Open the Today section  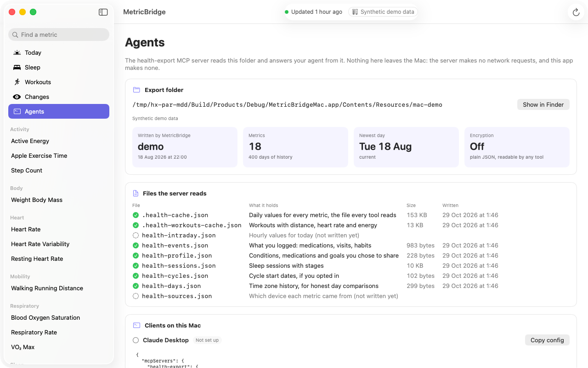click(x=59, y=52)
